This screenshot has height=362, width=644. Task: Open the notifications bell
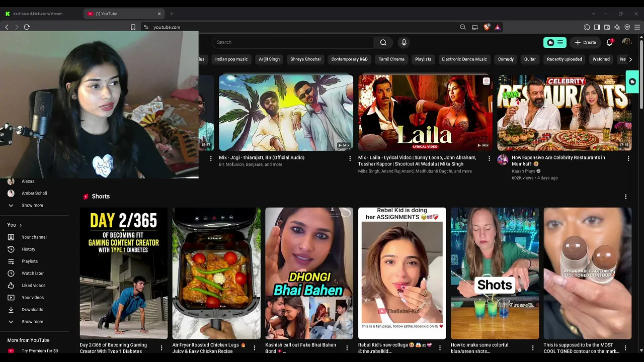pos(609,42)
